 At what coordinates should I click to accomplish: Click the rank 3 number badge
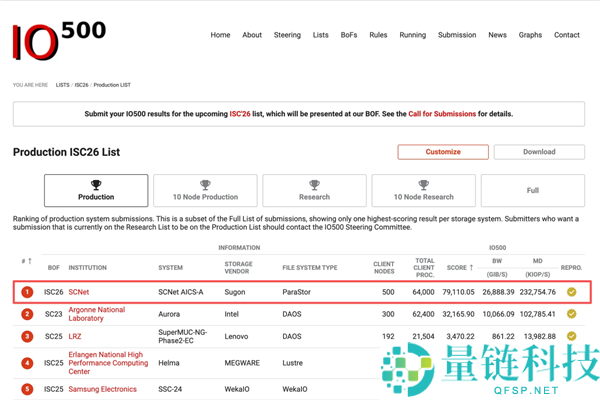pos(27,336)
